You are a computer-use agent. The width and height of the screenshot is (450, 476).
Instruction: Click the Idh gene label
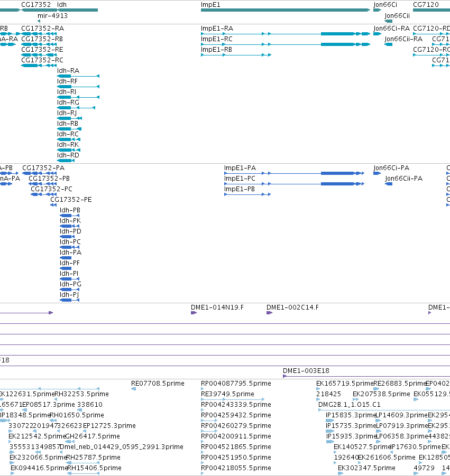62,5
